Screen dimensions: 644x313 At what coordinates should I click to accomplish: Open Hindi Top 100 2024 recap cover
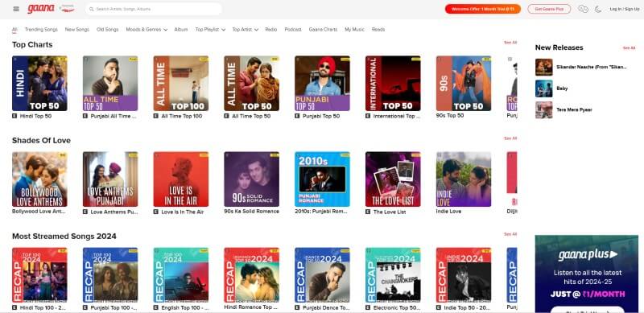pos(39,275)
